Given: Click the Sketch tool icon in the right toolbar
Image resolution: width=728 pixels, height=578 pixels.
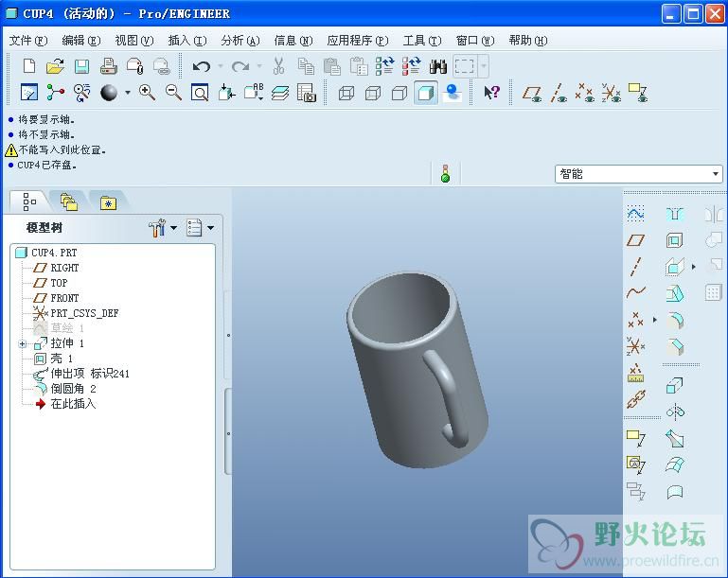Looking at the screenshot, I should [635, 214].
